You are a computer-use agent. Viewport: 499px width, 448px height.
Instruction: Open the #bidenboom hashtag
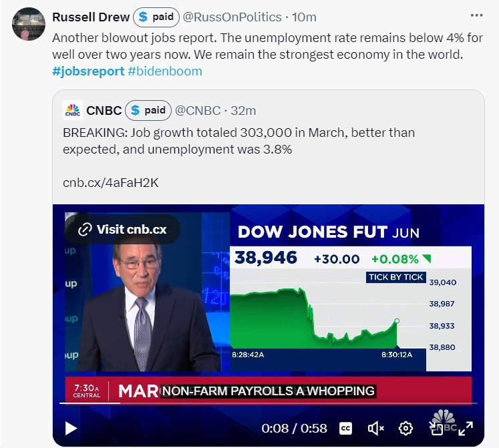[164, 71]
